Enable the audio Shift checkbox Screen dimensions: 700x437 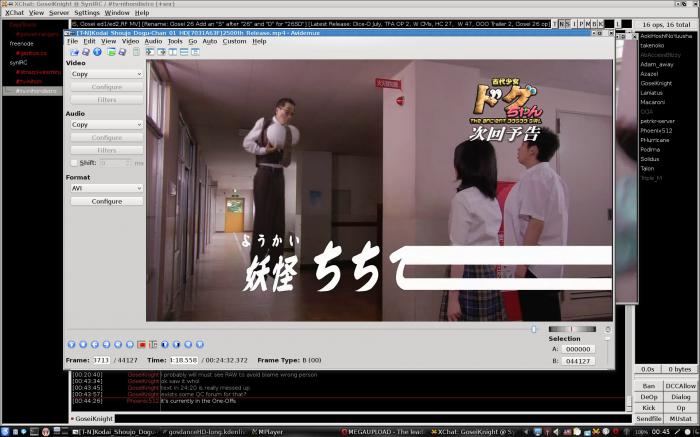point(74,163)
